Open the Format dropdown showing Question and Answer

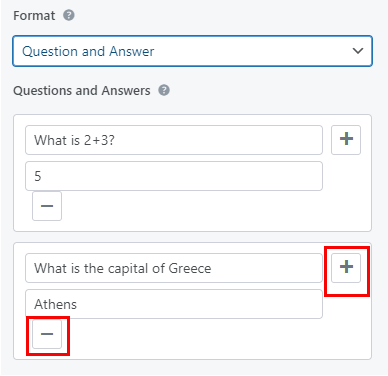tap(192, 51)
